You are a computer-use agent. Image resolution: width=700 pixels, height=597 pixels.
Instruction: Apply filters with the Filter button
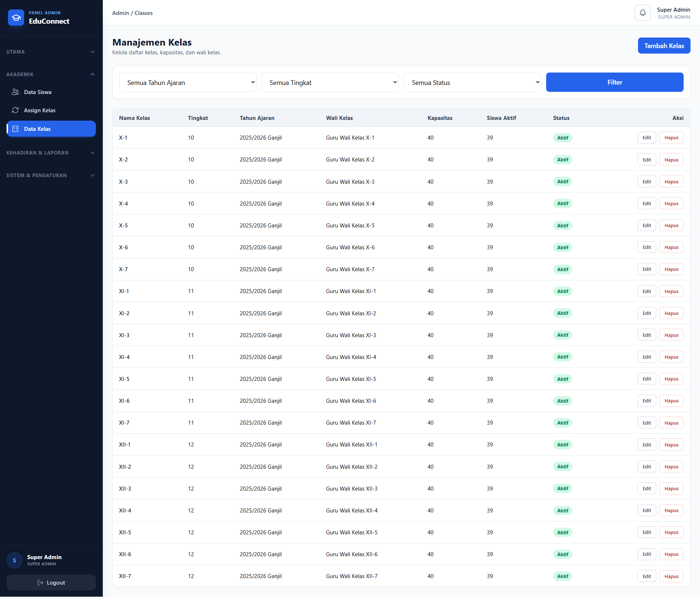pos(615,82)
